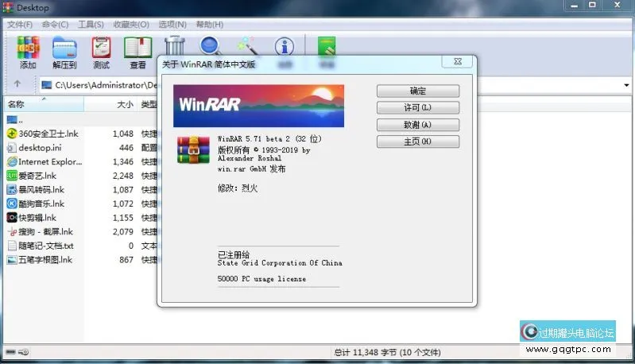This screenshot has width=635, height=364.
Task: Select the 随笔记-文档.txt file name
Action: [x=46, y=246]
